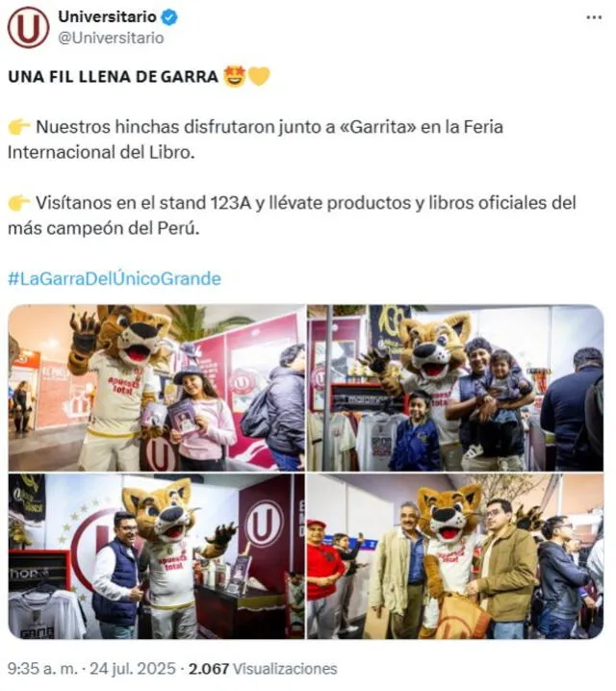Click the 2.067 Visualizaciones count
The image size is (616, 691).
[x=263, y=669]
